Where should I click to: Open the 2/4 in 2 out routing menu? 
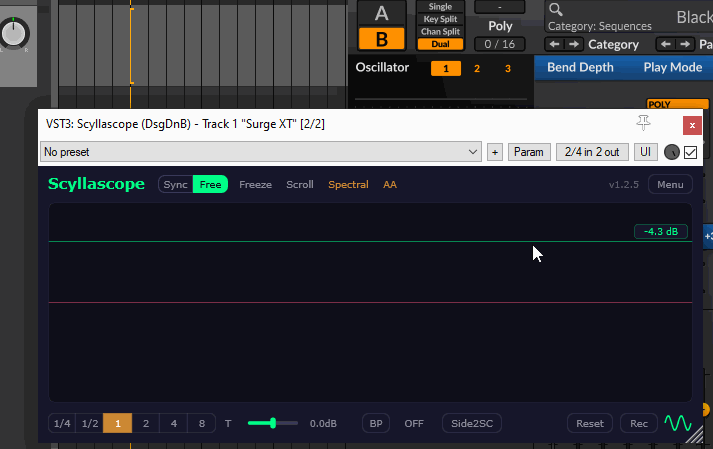[x=592, y=152]
